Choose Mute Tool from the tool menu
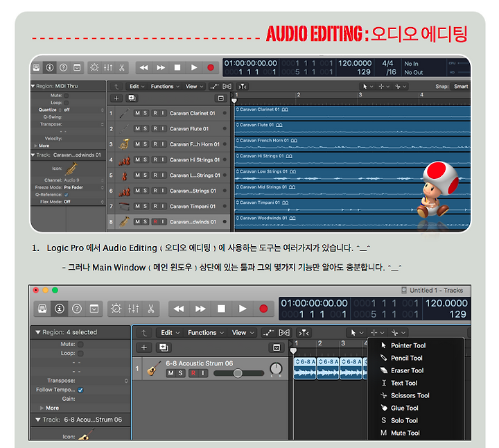The image size is (499, 448). pos(415,433)
